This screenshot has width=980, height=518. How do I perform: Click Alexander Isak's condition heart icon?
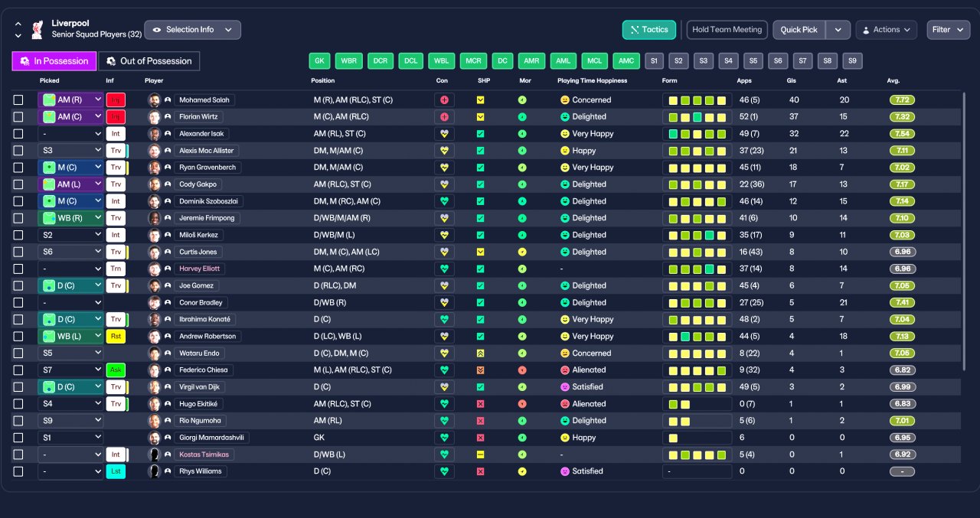point(444,133)
